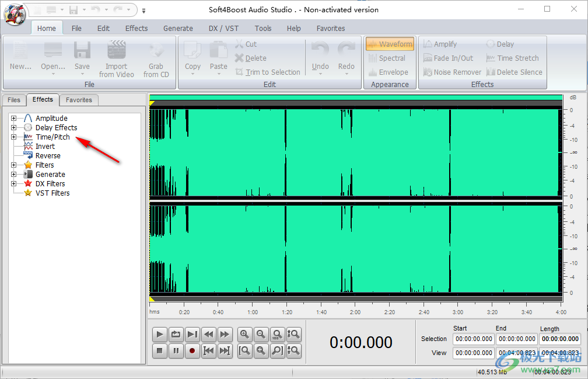Switch to the Favorites sidebar tab
The width and height of the screenshot is (588, 379).
79,100
